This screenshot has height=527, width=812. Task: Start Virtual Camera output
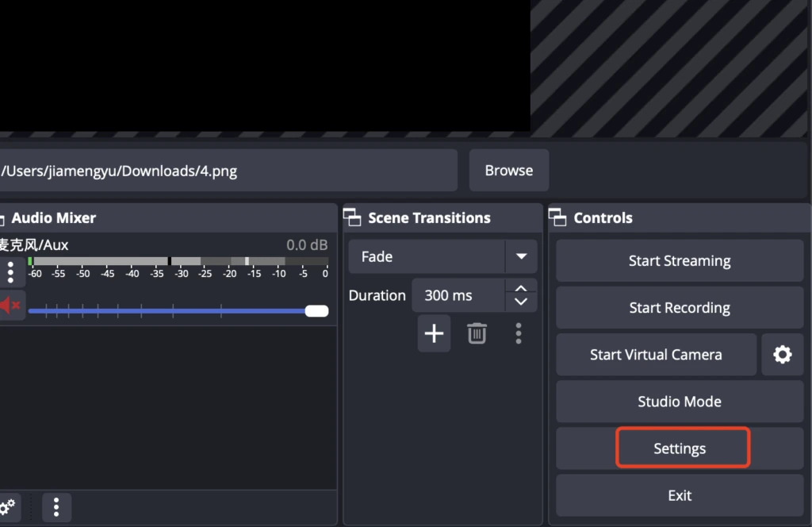pyautogui.click(x=656, y=355)
